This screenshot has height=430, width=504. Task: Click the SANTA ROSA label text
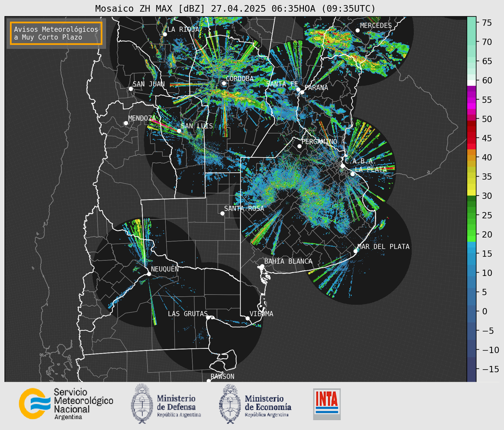(x=244, y=208)
